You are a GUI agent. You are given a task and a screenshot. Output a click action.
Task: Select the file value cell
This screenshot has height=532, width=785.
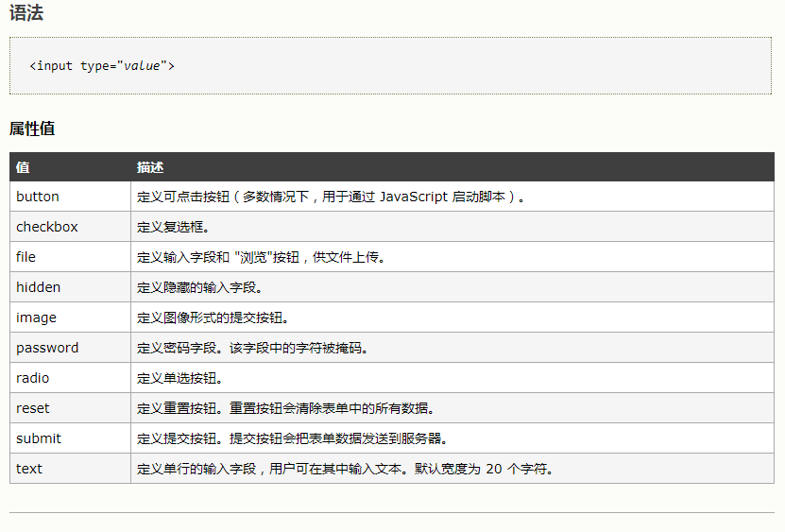coord(70,257)
